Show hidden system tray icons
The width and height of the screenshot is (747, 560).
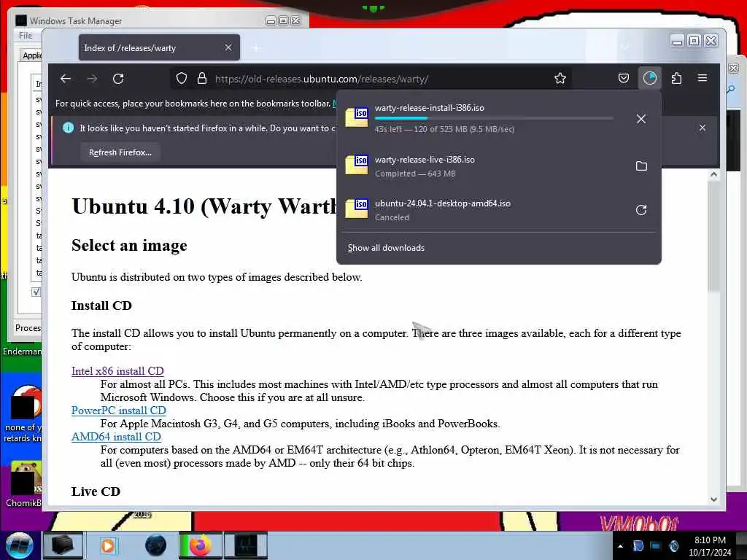tap(620, 546)
